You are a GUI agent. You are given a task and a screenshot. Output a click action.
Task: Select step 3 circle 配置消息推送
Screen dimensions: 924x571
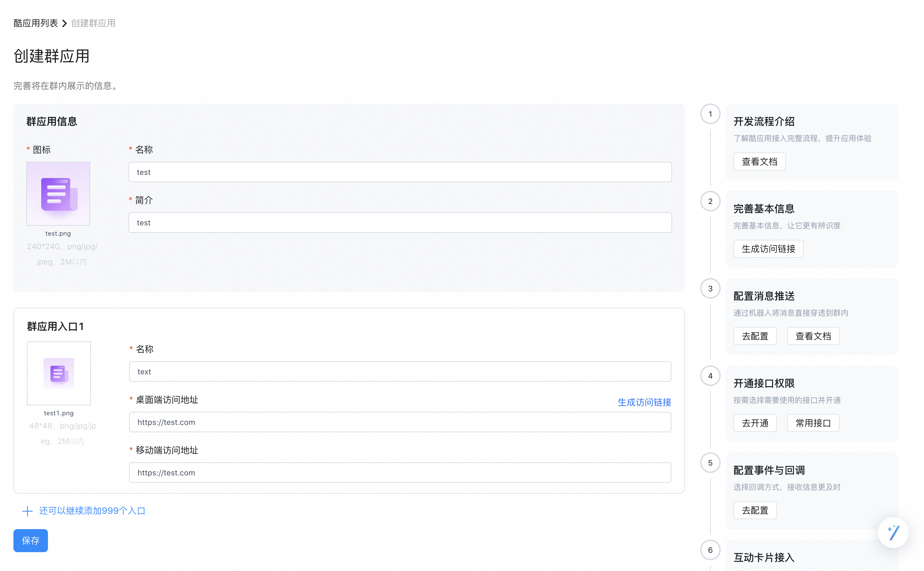pos(710,288)
